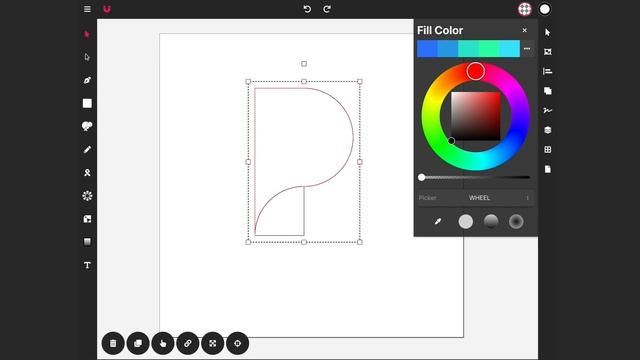Open the Path options tab
The height and width of the screenshot is (360, 640).
click(548, 110)
